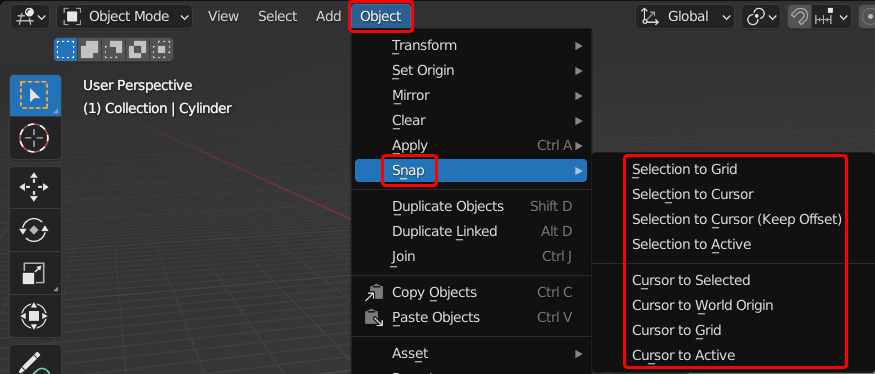
Task: Select Cursor to Active
Action: pyautogui.click(x=684, y=356)
